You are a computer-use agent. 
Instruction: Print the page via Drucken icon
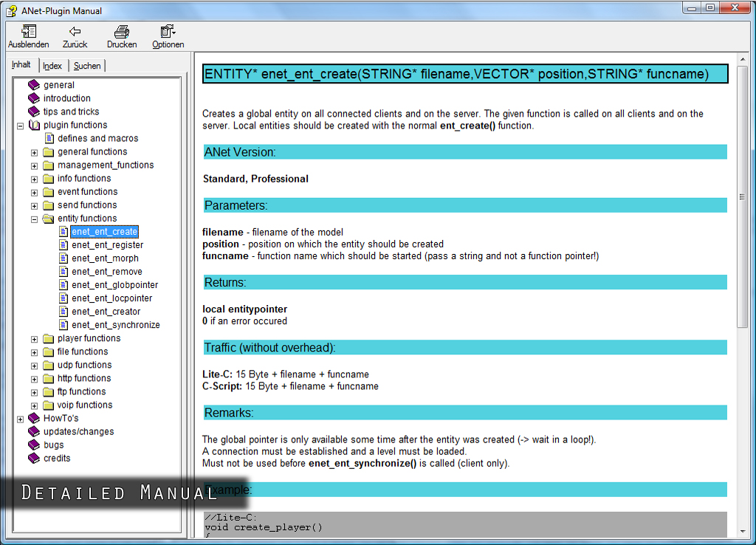pyautogui.click(x=122, y=31)
